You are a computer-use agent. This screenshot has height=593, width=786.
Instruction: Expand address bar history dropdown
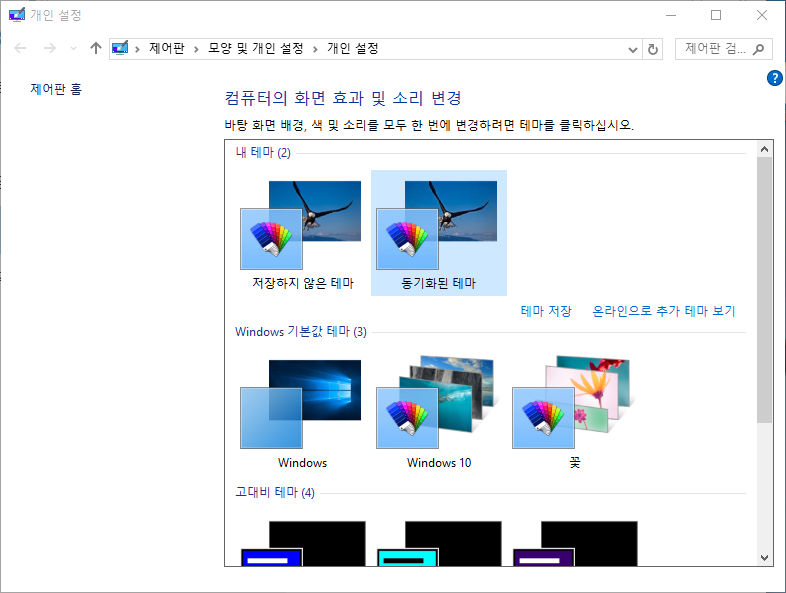coord(632,49)
